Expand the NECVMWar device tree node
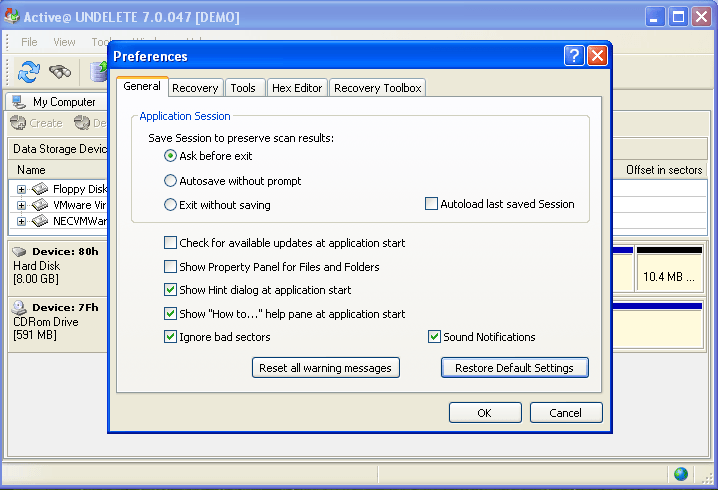The height and width of the screenshot is (490, 718). [22, 221]
